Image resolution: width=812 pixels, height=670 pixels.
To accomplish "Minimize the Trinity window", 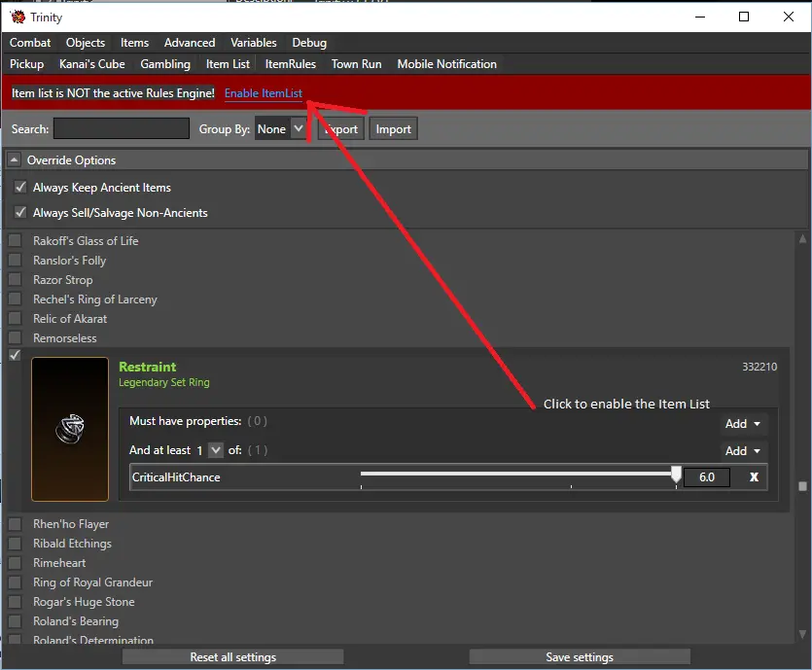I will [700, 17].
